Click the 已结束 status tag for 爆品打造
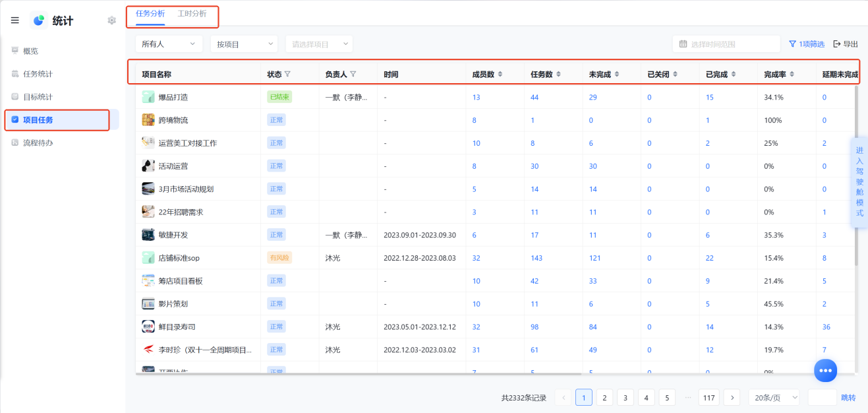Screen dimensions: 868x413 click(x=279, y=97)
